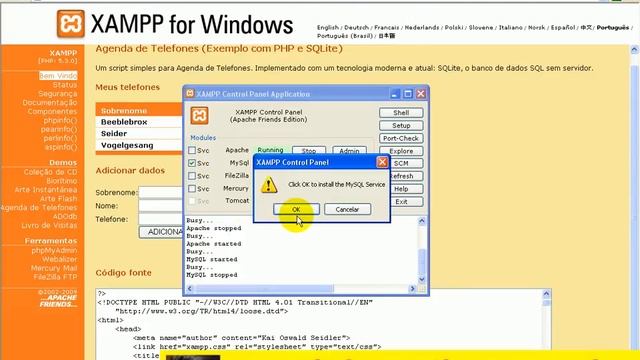The width and height of the screenshot is (640, 360).
Task: Open Apache Admin button
Action: [x=349, y=151]
